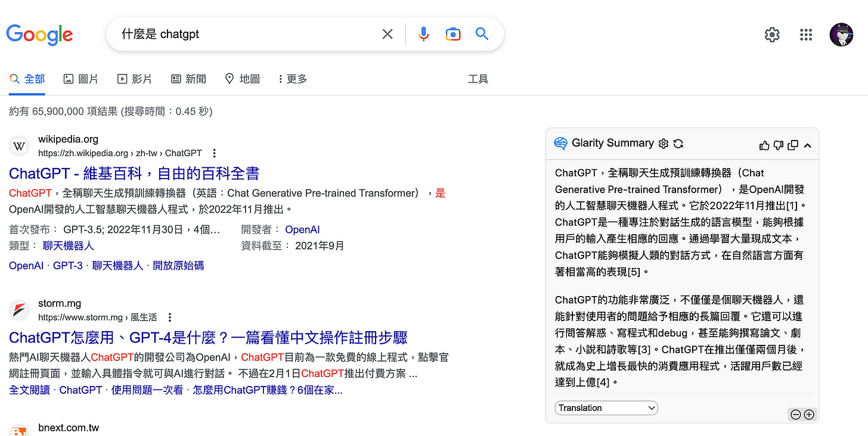This screenshot has height=436, width=868.
Task: Open the ChatGPT怎麼用、GPT-4是什麼 result title
Action: point(208,337)
